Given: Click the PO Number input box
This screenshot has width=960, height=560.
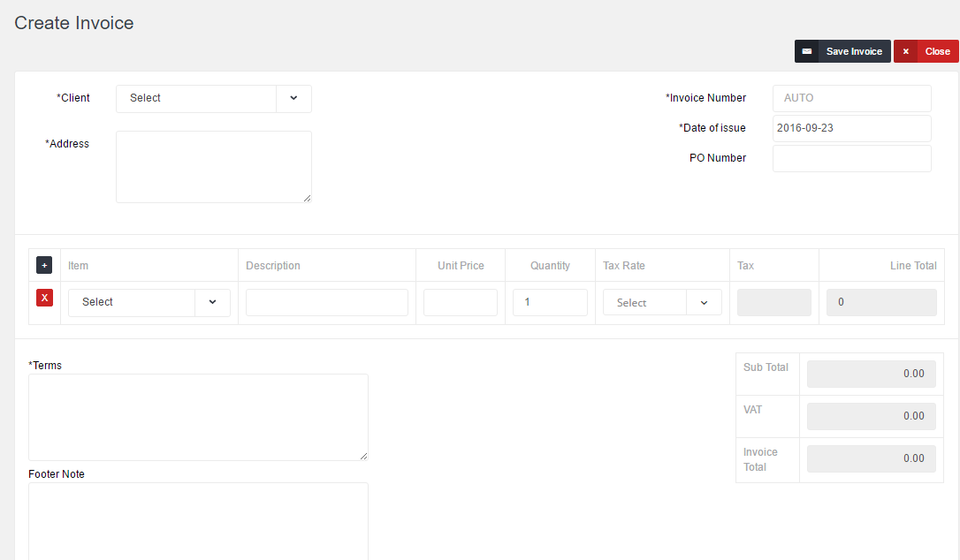Looking at the screenshot, I should tap(851, 158).
